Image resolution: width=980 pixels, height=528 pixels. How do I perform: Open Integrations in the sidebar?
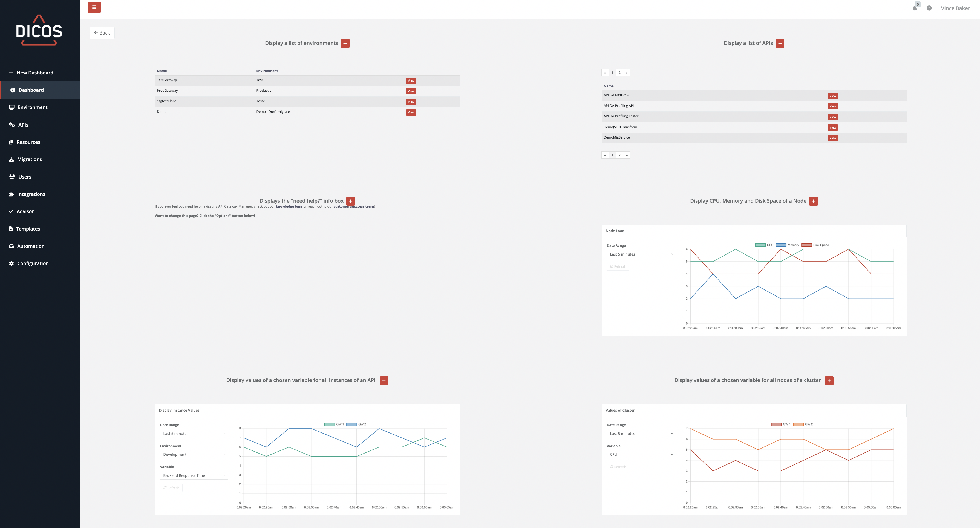click(x=31, y=194)
